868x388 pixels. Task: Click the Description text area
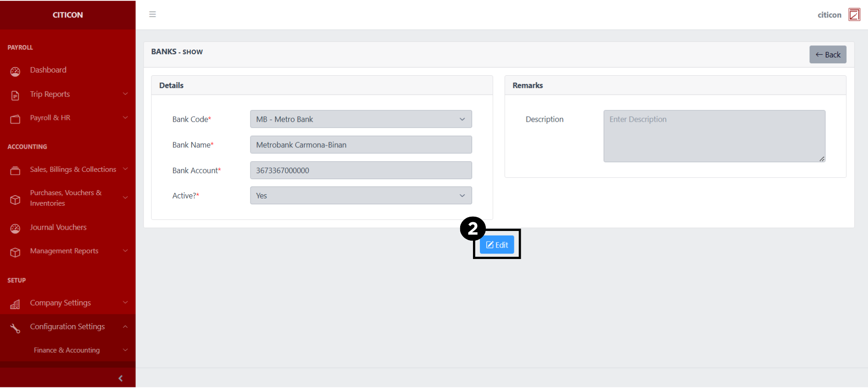tap(714, 136)
